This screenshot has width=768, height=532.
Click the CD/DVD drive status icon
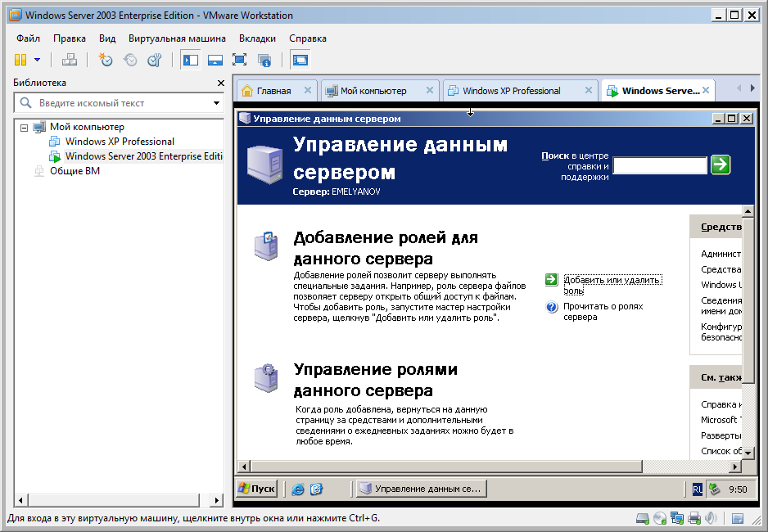click(x=660, y=518)
